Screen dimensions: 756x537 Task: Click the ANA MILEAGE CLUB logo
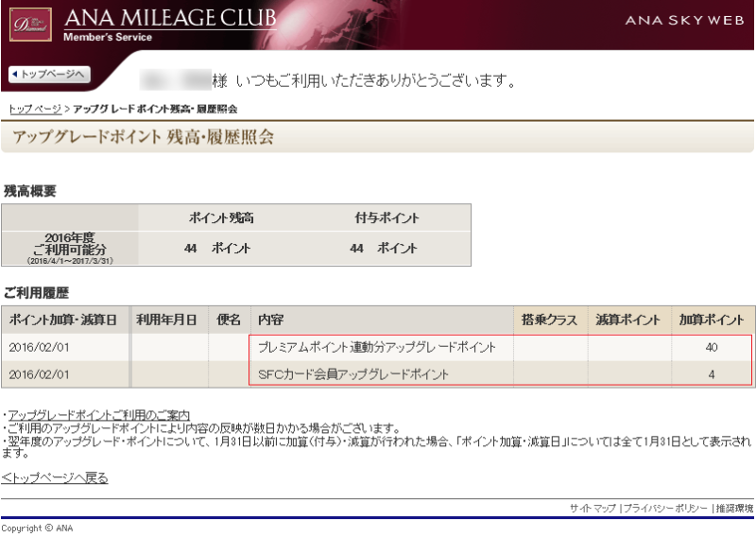click(170, 18)
